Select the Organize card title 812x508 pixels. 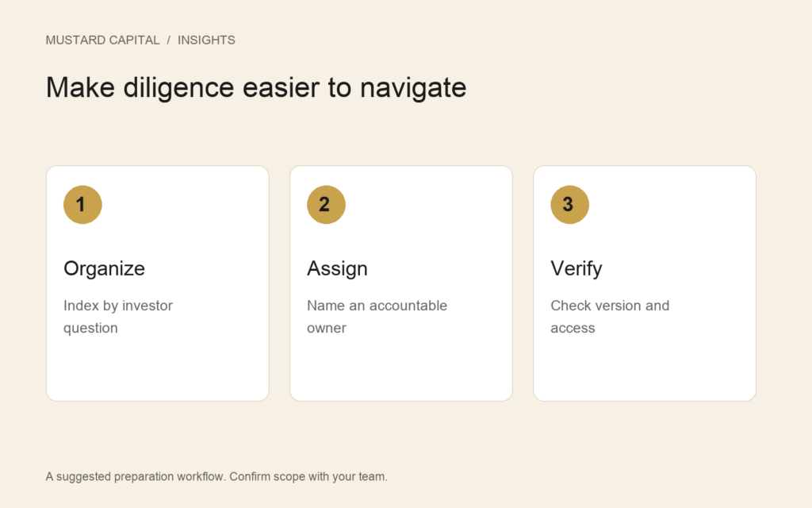(104, 268)
